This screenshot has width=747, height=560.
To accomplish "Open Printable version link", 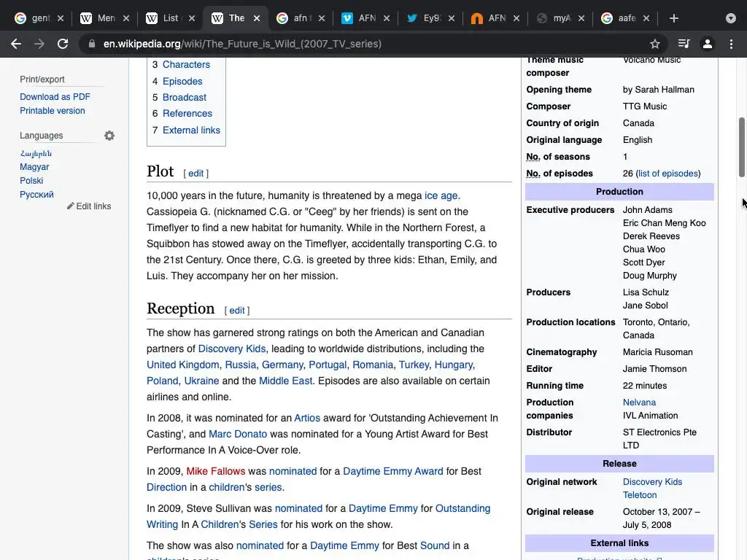I will click(53, 111).
